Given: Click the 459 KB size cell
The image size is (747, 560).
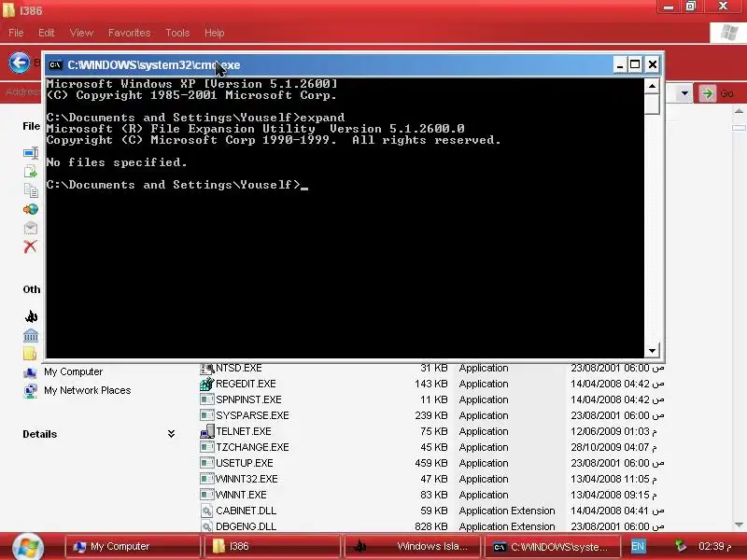Looking at the screenshot, I should tap(430, 463).
